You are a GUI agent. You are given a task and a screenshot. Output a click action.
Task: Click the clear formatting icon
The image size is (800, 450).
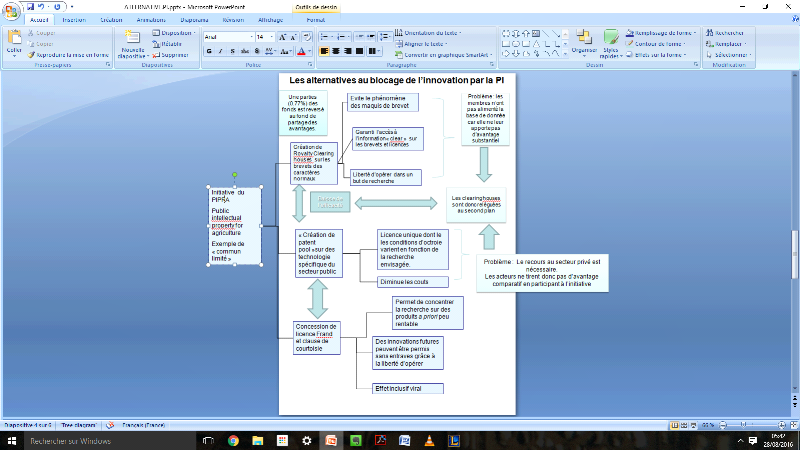click(x=309, y=36)
